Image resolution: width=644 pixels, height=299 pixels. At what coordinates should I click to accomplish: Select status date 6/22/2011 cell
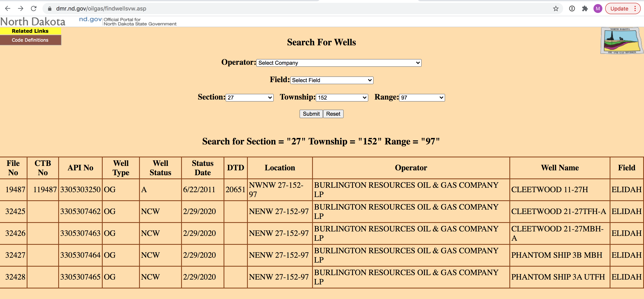coord(203,190)
